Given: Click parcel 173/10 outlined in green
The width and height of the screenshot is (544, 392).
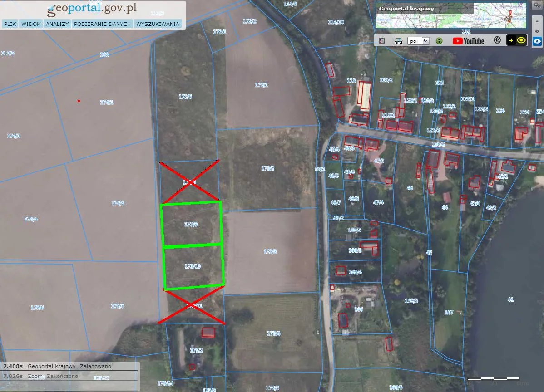Looking at the screenshot, I should tap(193, 267).
